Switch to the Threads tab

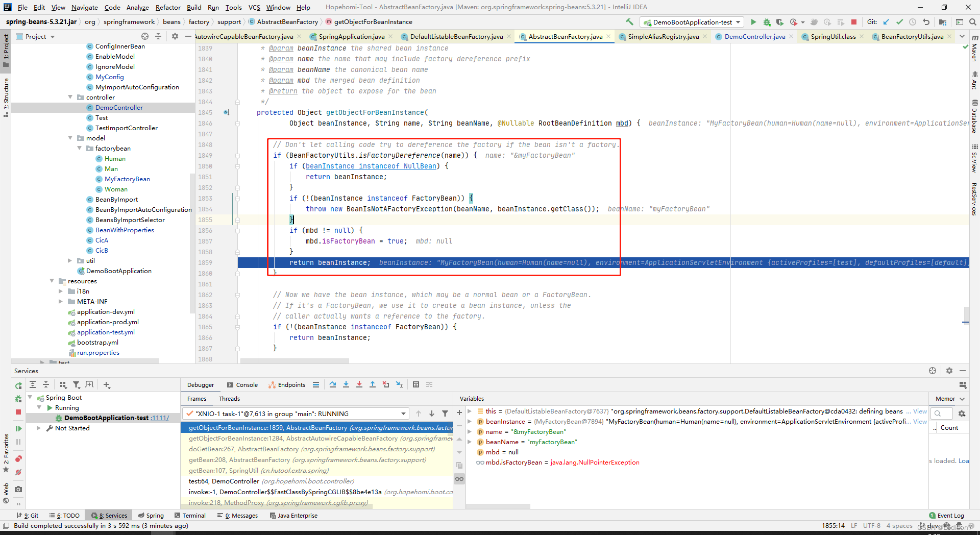point(229,399)
